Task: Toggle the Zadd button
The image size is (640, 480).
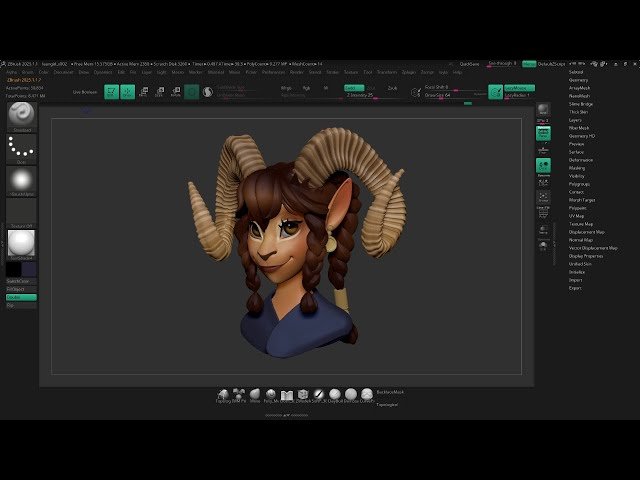Action: [353, 88]
